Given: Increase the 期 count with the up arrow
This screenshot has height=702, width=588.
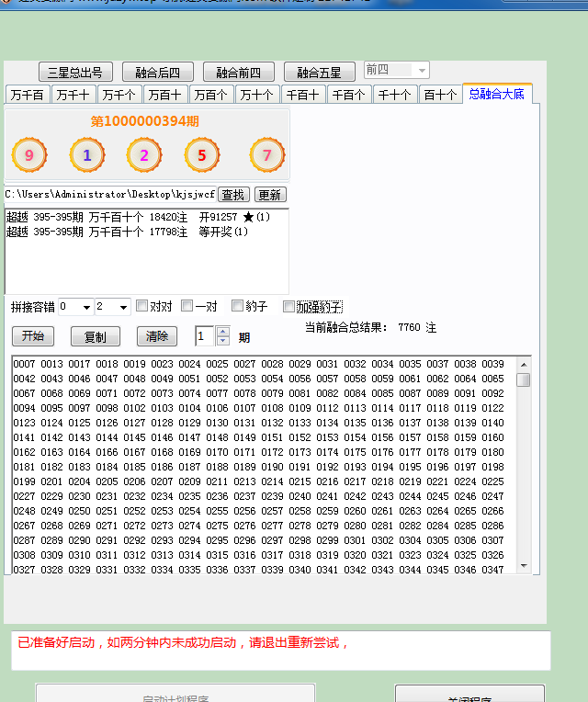Looking at the screenshot, I should point(222,331).
